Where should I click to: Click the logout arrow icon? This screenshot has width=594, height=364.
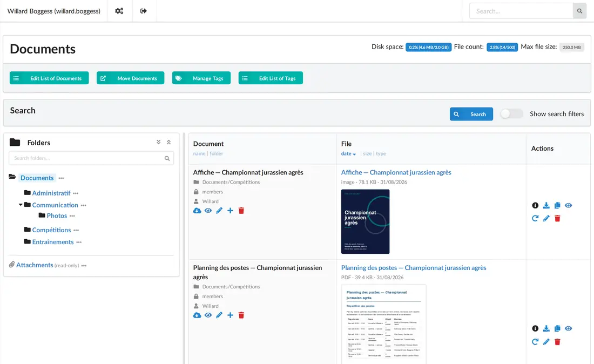click(x=143, y=11)
